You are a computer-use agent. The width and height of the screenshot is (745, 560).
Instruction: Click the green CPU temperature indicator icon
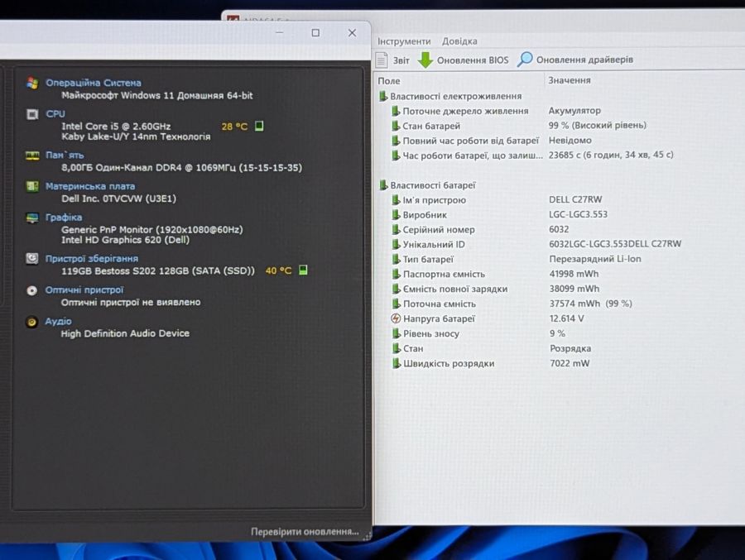(259, 126)
